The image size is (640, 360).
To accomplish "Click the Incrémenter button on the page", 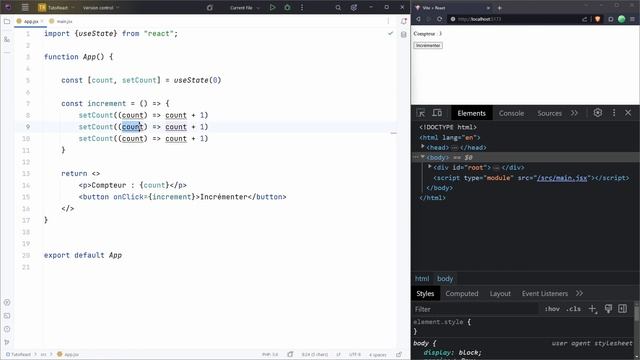I will point(428,45).
